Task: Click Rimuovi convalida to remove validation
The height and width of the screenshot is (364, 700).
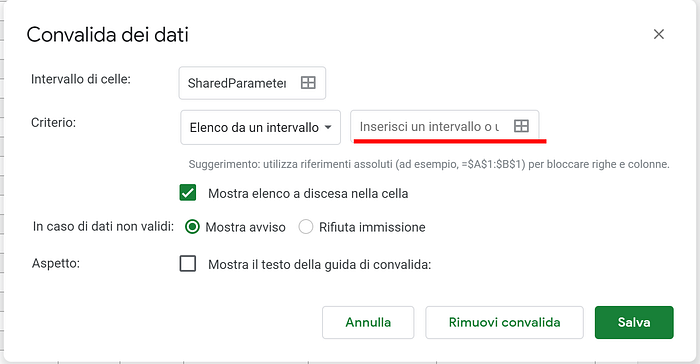Action: coord(504,322)
